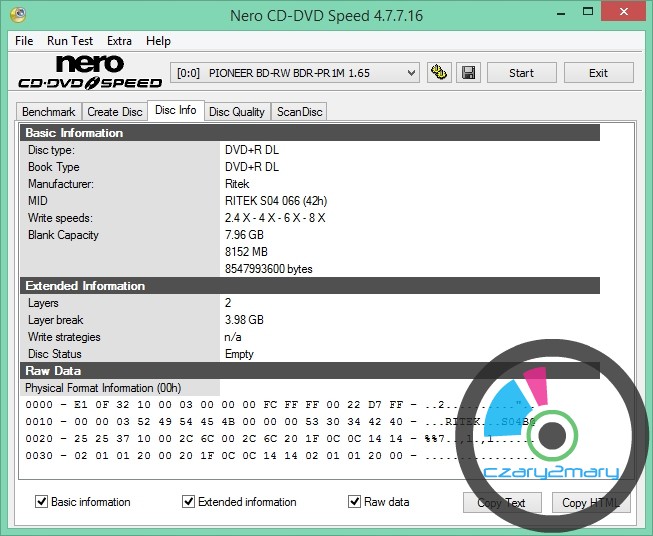The height and width of the screenshot is (536, 653).
Task: Click the floppy disk save icon
Action: click(468, 73)
